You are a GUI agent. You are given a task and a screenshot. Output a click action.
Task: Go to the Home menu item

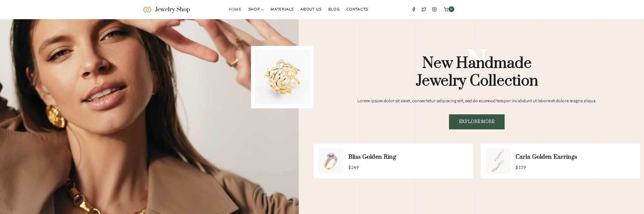[235, 9]
